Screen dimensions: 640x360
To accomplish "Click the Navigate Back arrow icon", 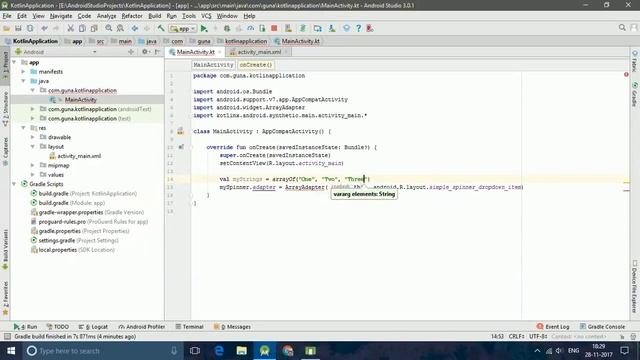I will [135, 28].
